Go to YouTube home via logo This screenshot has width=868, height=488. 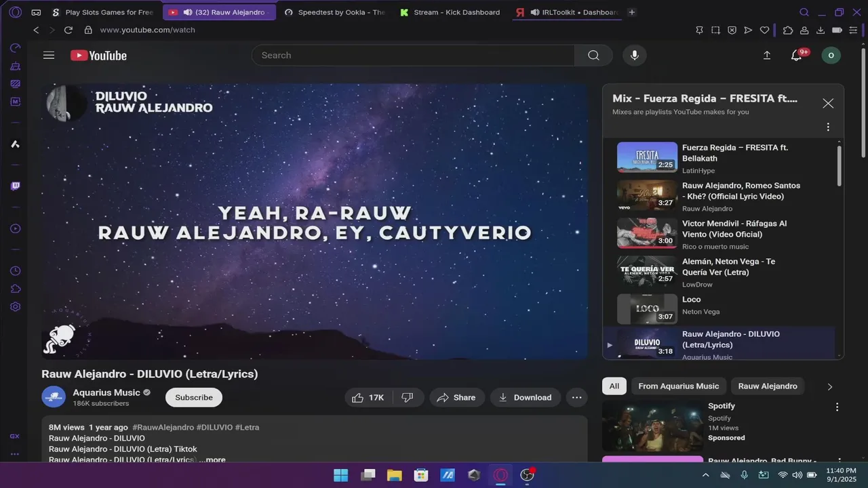click(x=98, y=56)
